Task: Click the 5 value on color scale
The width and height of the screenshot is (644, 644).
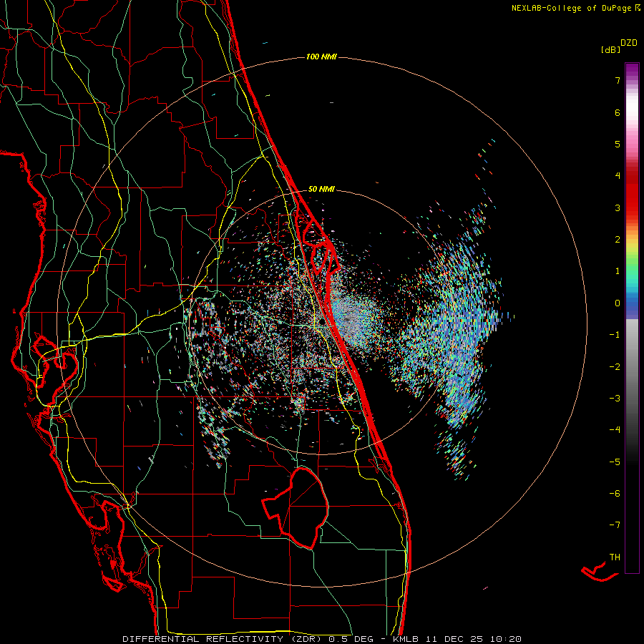Action: click(618, 144)
